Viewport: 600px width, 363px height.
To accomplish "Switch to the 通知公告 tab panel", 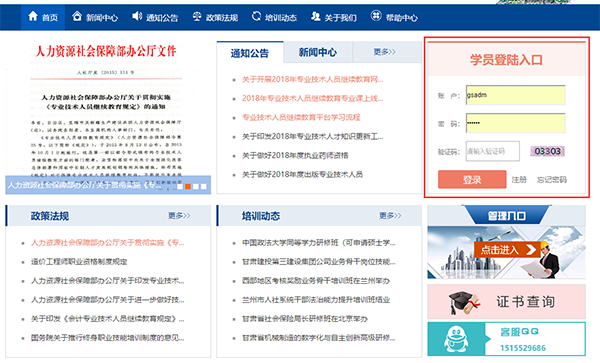I will coord(250,52).
